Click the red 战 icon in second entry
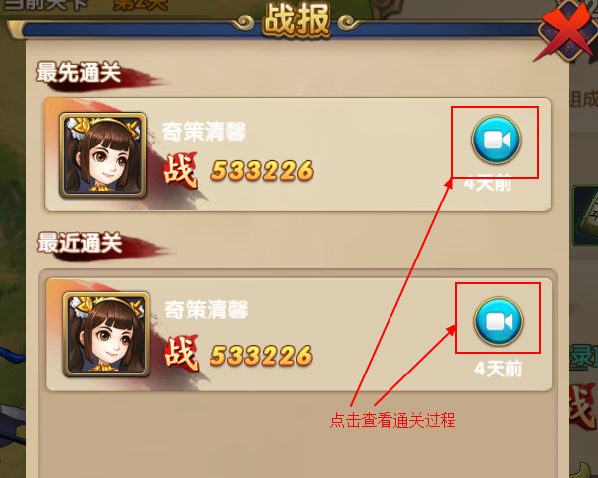This screenshot has width=598, height=478. (182, 354)
